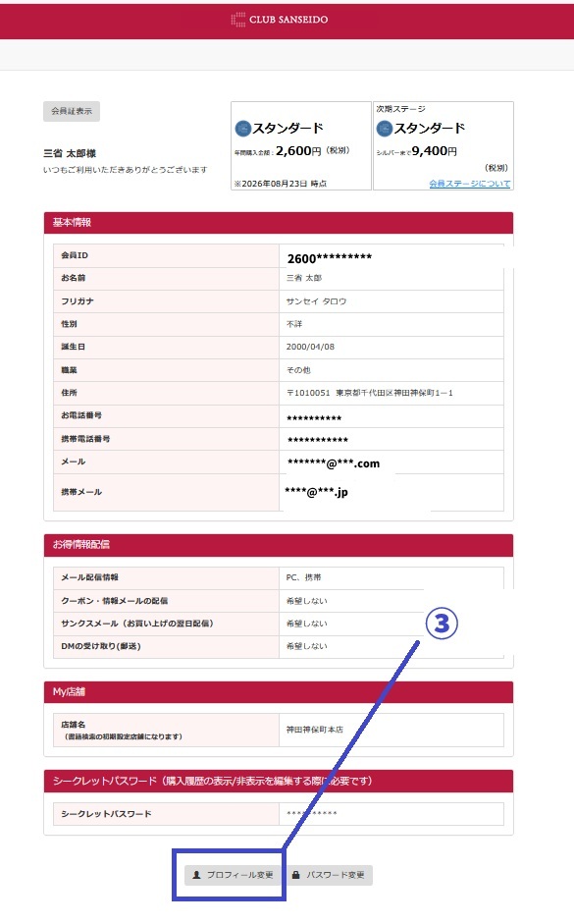The image size is (574, 924).
Task: Click the person icon on プロフィール変更
Action: tap(196, 875)
